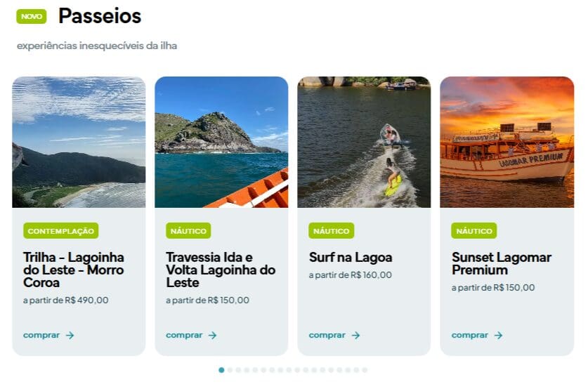
Task: Select NÁUTICO tag on Travessia card
Action: 188,231
